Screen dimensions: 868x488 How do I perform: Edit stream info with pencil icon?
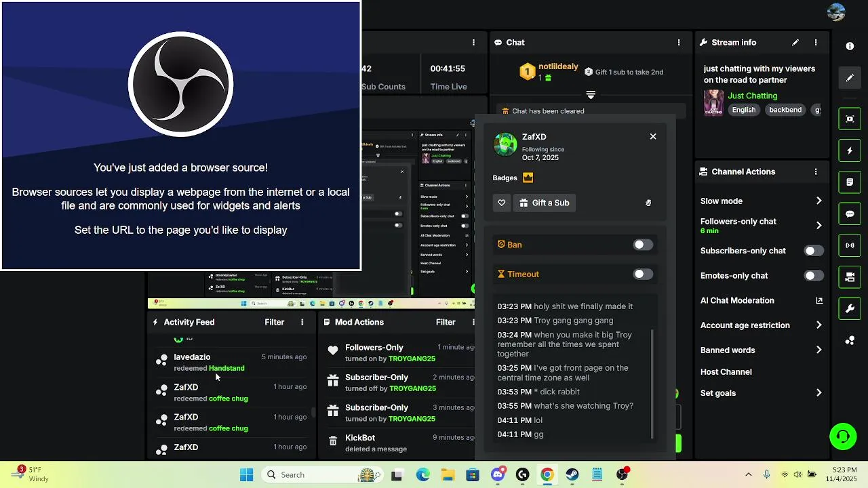(x=795, y=42)
